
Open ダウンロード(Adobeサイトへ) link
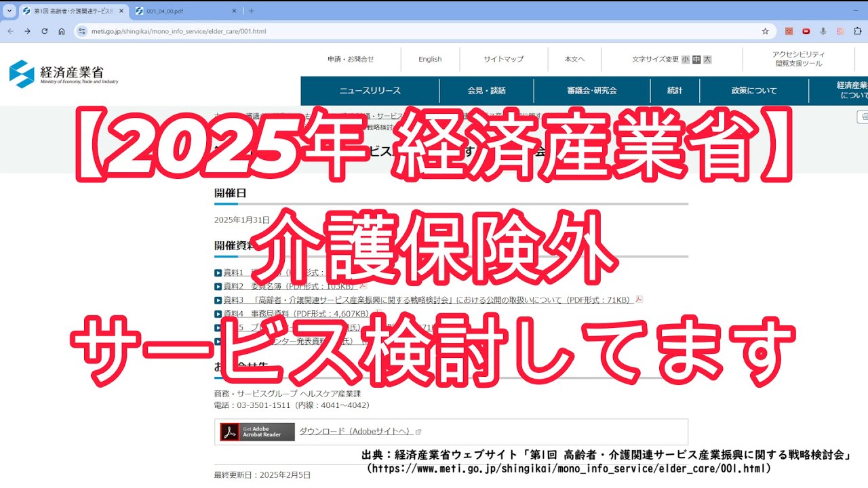[x=356, y=432]
